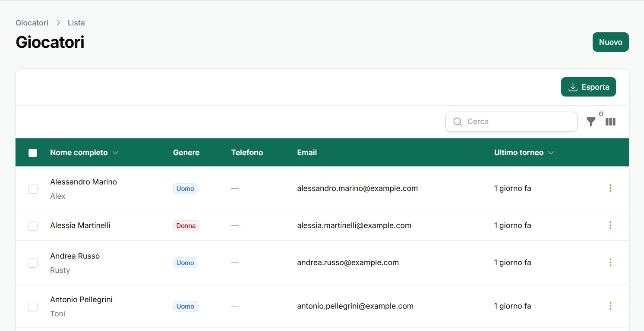Open Antonio Pellegrini's record
644x331 pixels.
81,300
